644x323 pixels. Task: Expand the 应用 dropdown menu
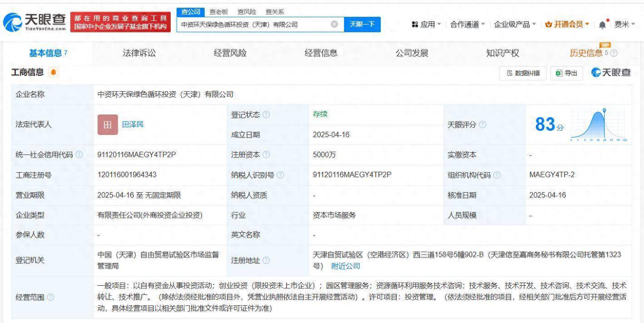[426, 25]
